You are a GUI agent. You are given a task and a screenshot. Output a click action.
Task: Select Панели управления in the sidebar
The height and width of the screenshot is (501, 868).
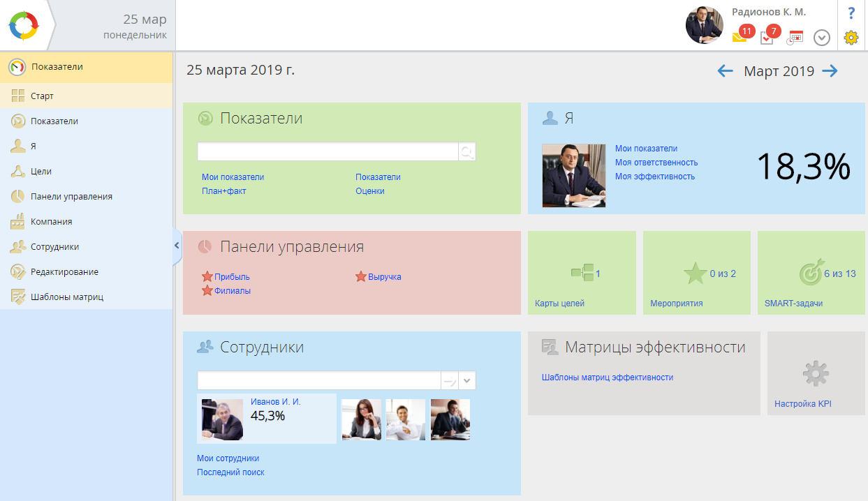71,197
